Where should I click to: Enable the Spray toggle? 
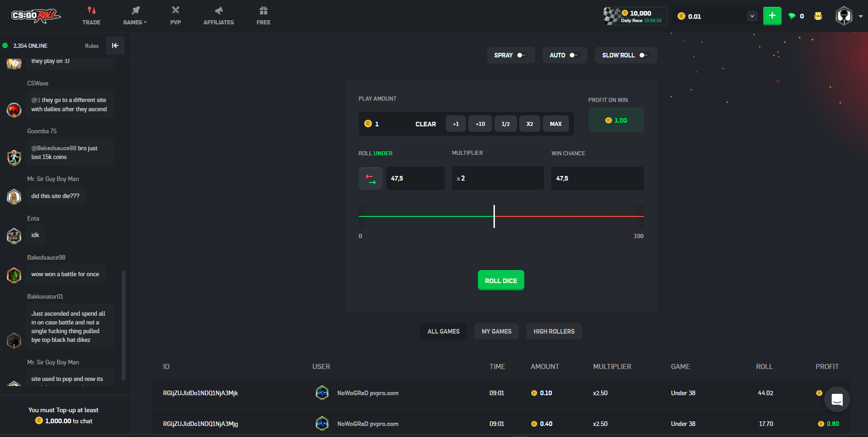[x=522, y=55]
